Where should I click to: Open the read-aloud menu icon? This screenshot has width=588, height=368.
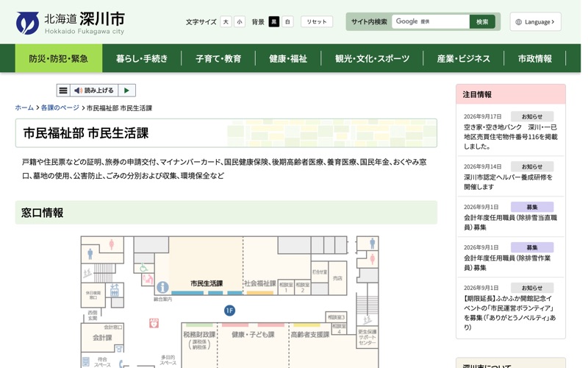click(x=63, y=91)
